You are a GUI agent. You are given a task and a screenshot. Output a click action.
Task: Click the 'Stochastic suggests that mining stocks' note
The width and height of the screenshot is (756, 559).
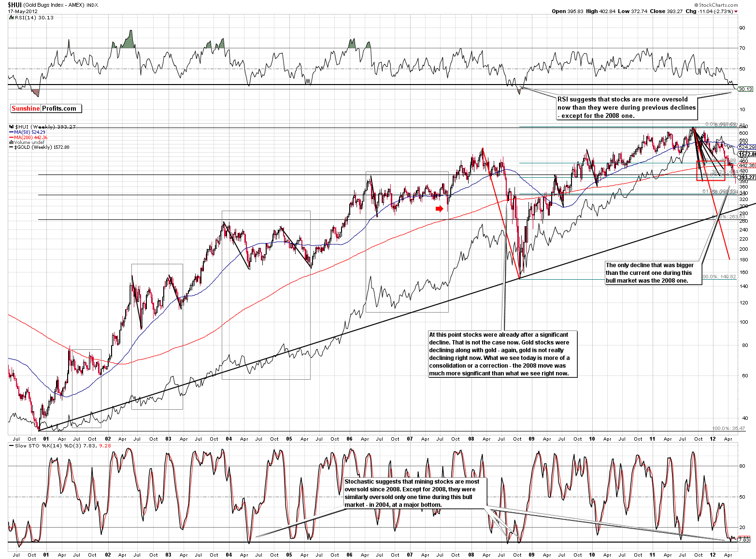click(x=415, y=493)
